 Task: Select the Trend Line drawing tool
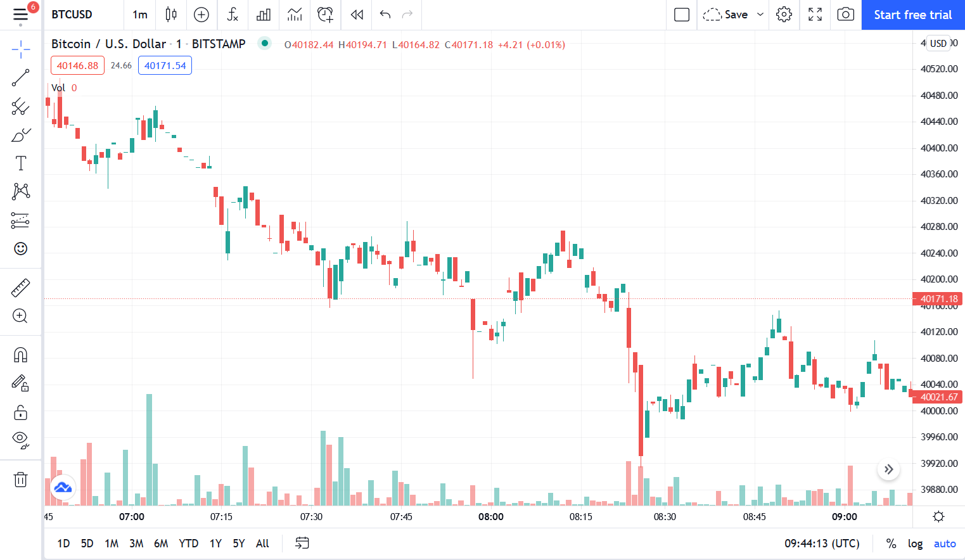(20, 77)
